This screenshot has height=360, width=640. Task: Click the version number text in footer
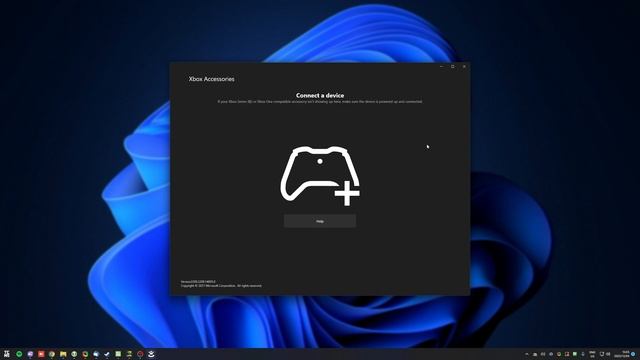[x=198, y=282]
